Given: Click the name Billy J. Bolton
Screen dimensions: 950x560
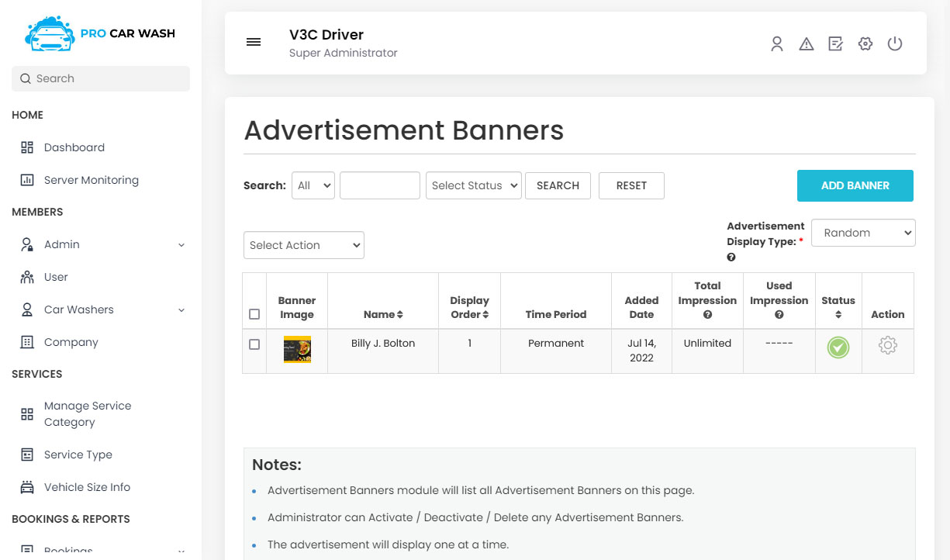Looking at the screenshot, I should 383,344.
